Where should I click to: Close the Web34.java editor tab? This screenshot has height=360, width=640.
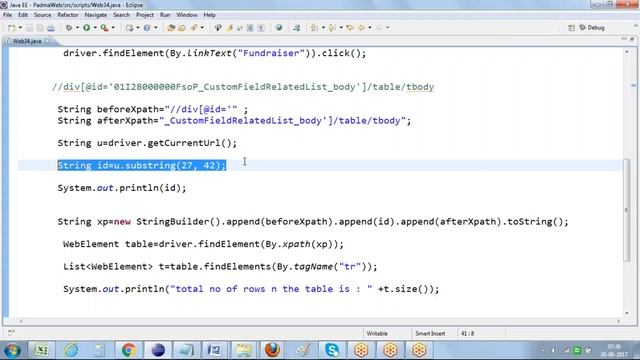[48, 41]
